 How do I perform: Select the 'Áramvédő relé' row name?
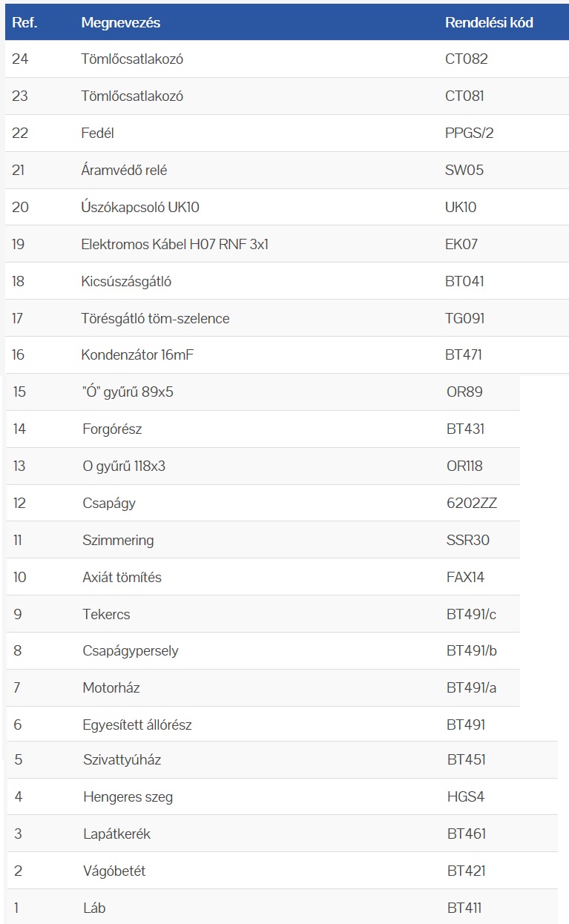124,171
